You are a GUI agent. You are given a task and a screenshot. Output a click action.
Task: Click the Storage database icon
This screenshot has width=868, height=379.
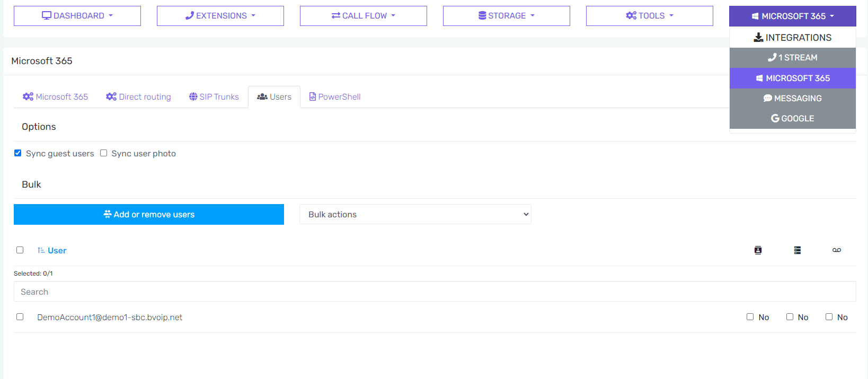[482, 16]
